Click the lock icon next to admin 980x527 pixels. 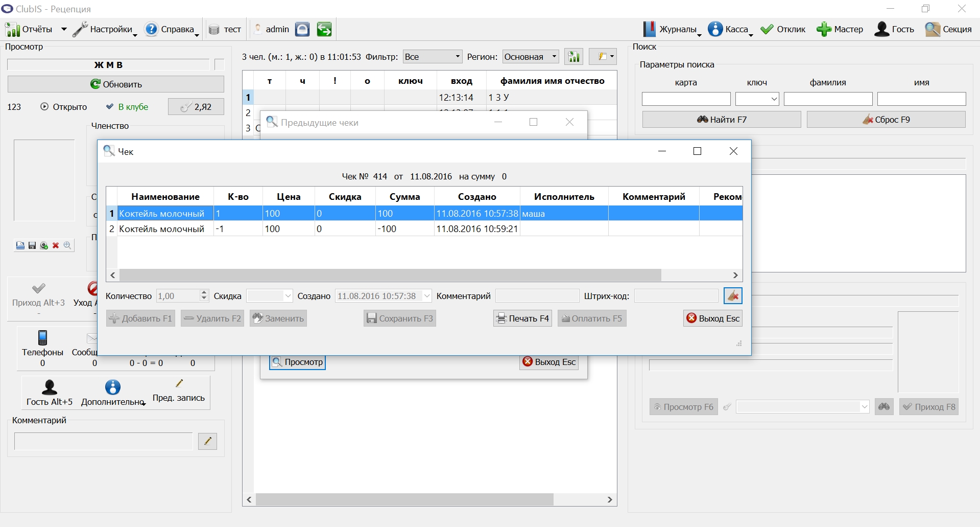click(302, 30)
